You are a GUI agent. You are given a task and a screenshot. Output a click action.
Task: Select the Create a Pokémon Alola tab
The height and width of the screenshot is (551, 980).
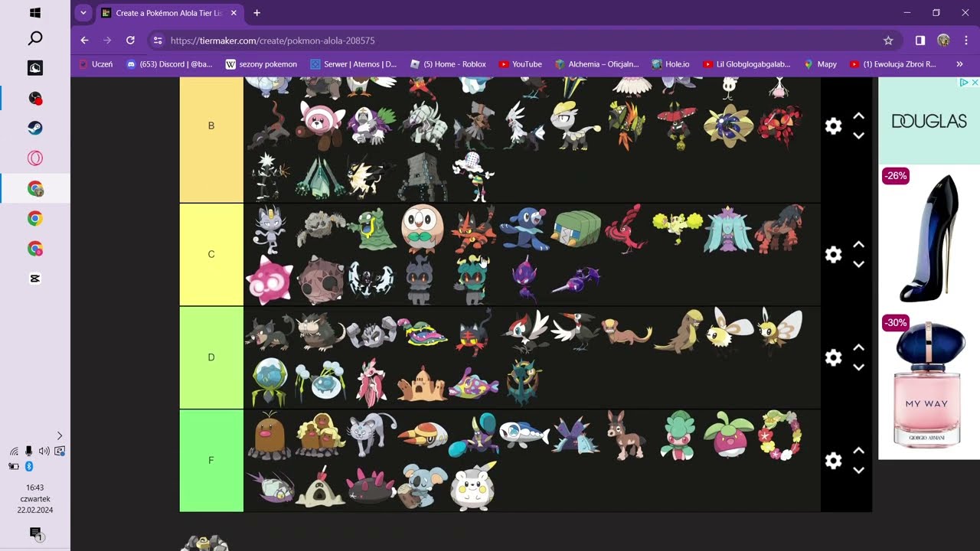click(x=168, y=13)
